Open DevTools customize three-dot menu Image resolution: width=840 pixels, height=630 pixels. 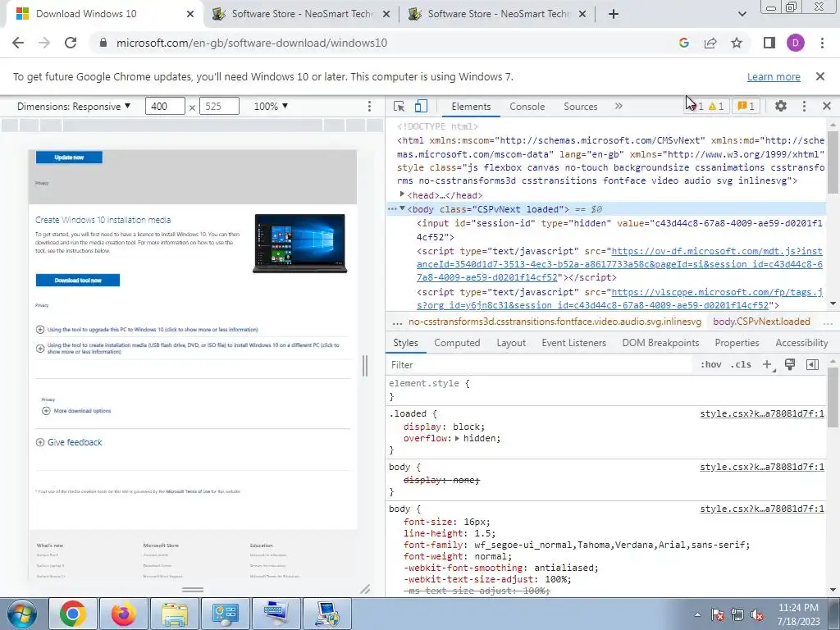click(x=804, y=106)
